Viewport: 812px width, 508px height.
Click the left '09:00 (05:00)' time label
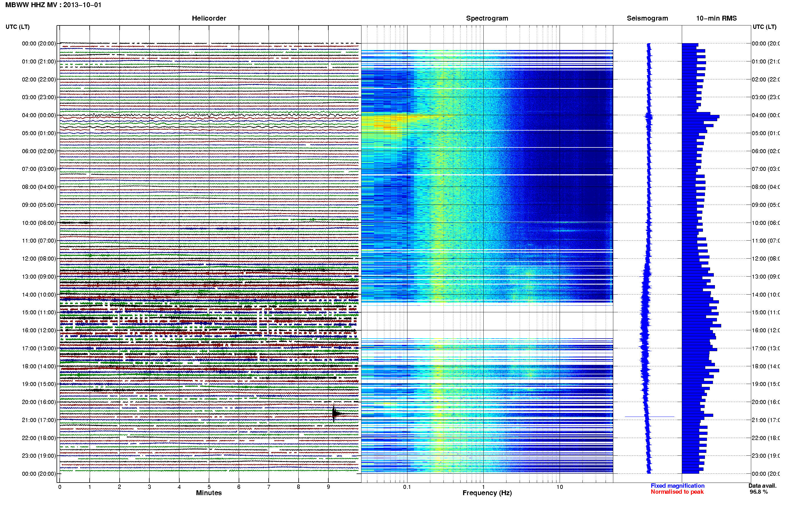coord(39,205)
